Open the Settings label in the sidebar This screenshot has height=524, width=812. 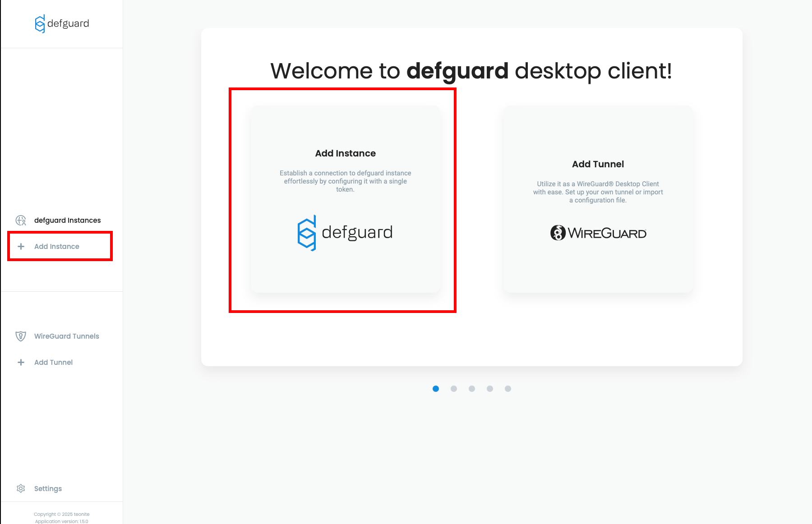[x=48, y=488]
